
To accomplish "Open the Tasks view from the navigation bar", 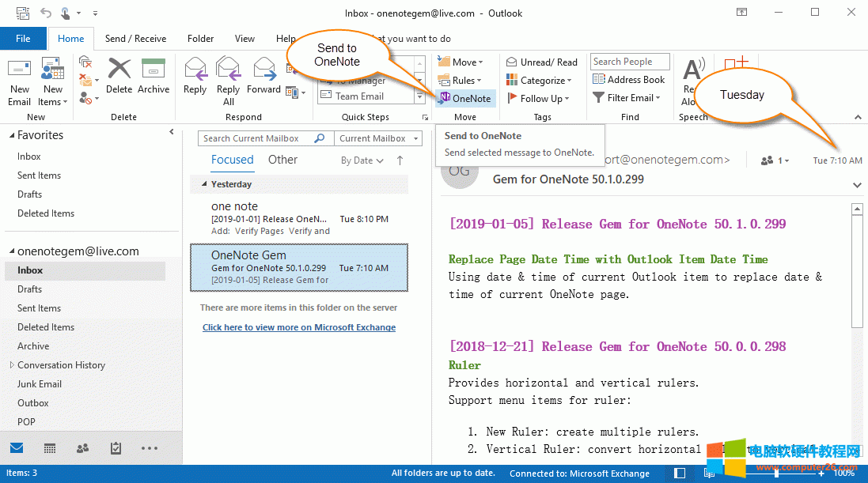I will click(116, 447).
